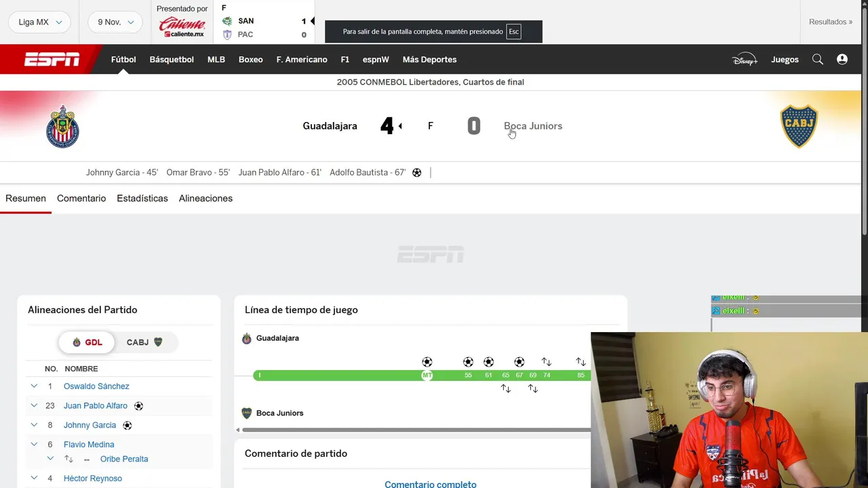This screenshot has width=868, height=488.
Task: Click the Guadalajara crest in the timeline
Action: pyautogui.click(x=247, y=338)
